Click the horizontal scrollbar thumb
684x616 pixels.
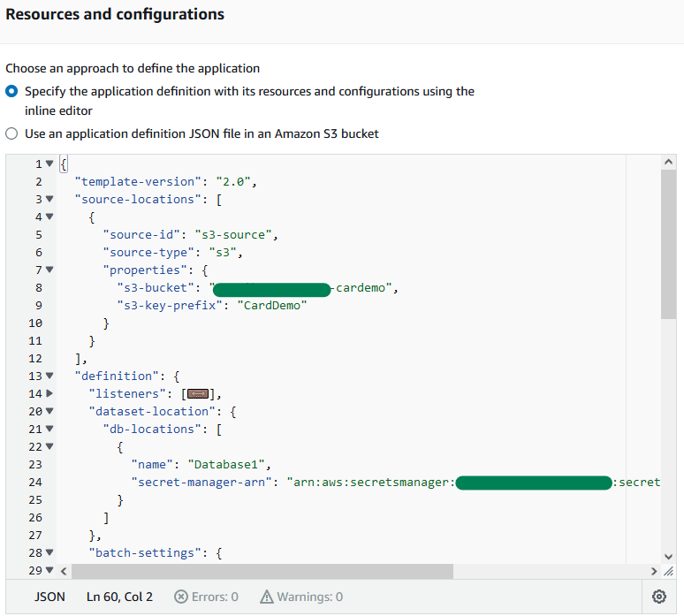tap(256, 571)
